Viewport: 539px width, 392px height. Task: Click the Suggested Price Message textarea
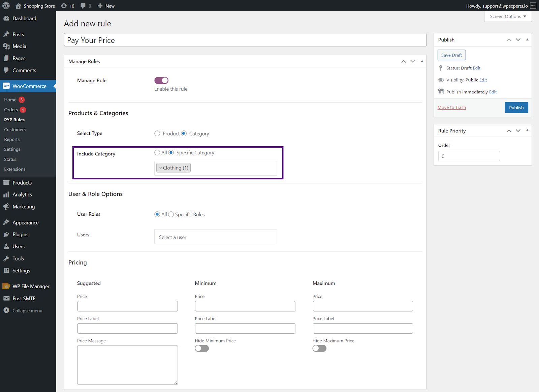[x=127, y=365]
